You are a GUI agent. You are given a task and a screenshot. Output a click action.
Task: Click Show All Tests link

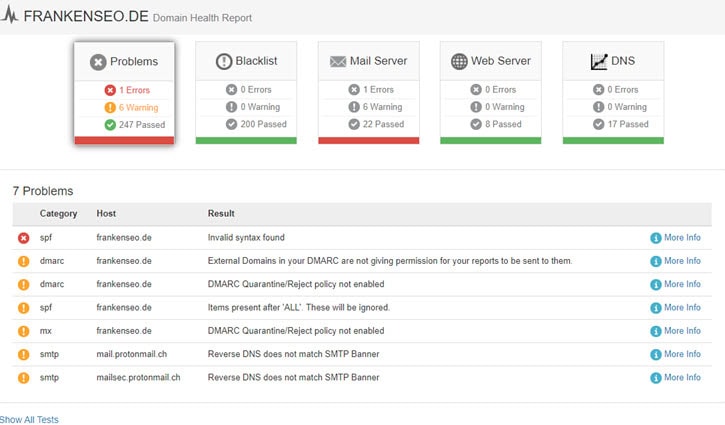pos(29,419)
